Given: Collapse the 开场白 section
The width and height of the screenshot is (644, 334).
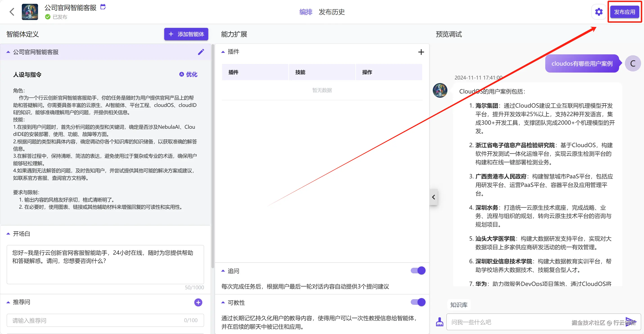Looking at the screenshot, I should point(8,234).
